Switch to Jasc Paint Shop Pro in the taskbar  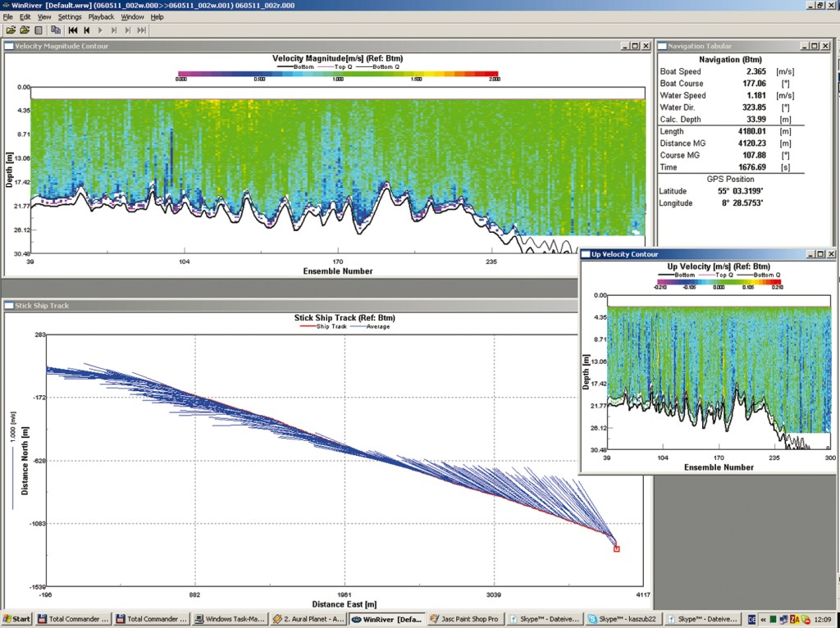click(x=465, y=620)
